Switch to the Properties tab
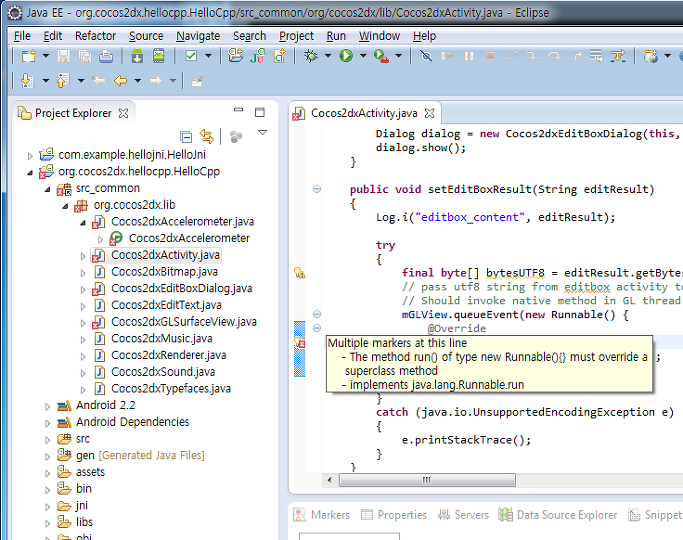 click(x=394, y=515)
